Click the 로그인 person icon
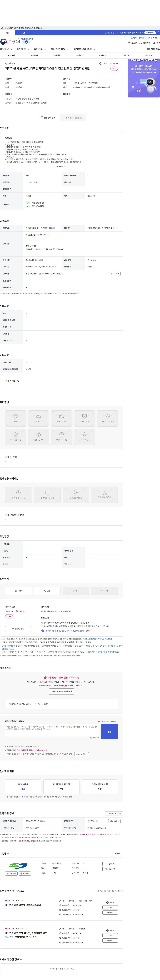160x980 pixels. (129, 43)
